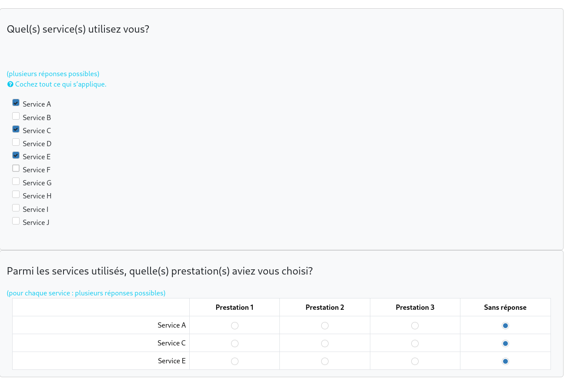Image resolution: width=584 pixels, height=392 pixels.
Task: Click Sans réponse radio for Service A
Action: (x=505, y=325)
